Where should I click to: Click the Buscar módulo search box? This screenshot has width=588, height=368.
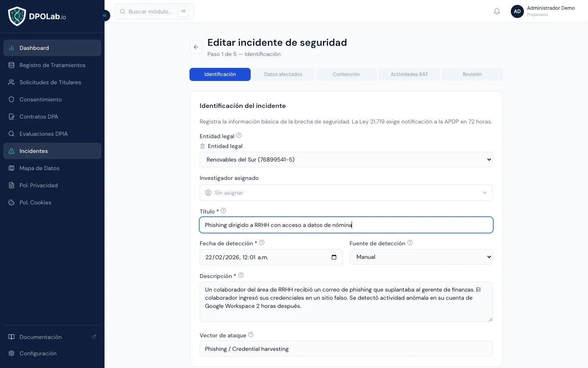(x=154, y=11)
